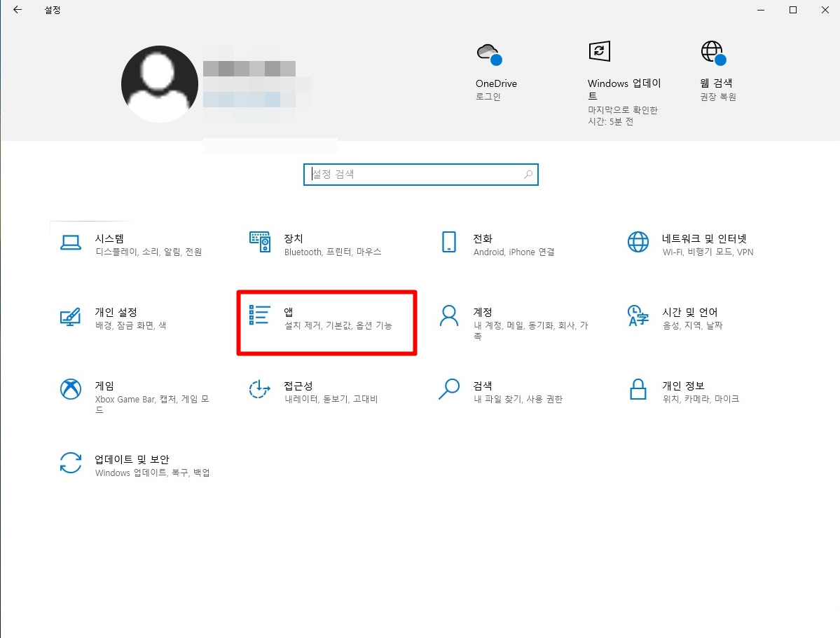Click 'Android, iPhone 연결' description
This screenshot has width=840, height=638.
click(514, 252)
